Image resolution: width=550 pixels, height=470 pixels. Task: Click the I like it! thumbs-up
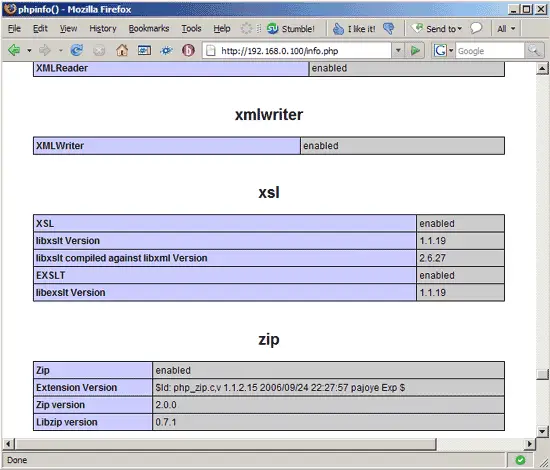(x=354, y=29)
